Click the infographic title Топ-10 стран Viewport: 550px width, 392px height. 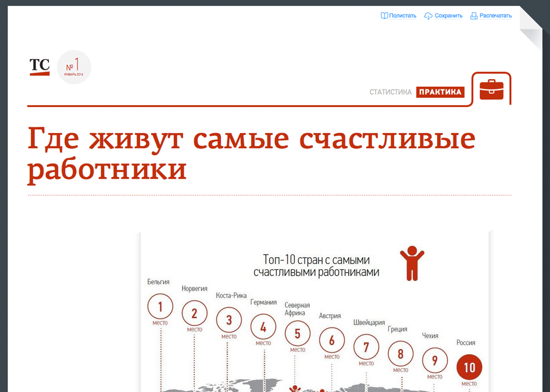coord(316,266)
